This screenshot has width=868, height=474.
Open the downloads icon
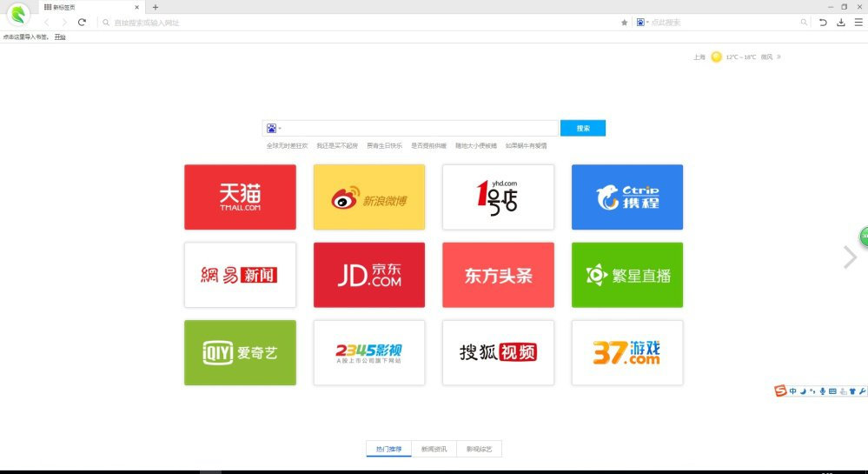841,22
